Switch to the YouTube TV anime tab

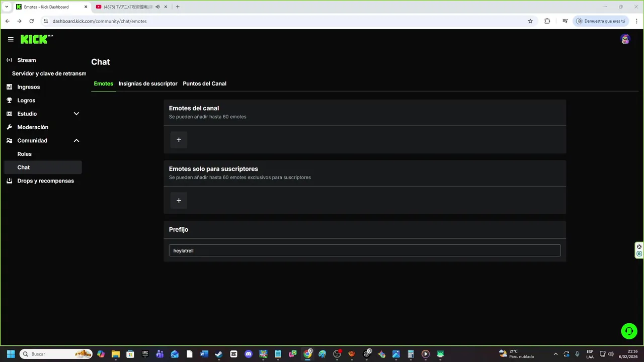[128, 7]
